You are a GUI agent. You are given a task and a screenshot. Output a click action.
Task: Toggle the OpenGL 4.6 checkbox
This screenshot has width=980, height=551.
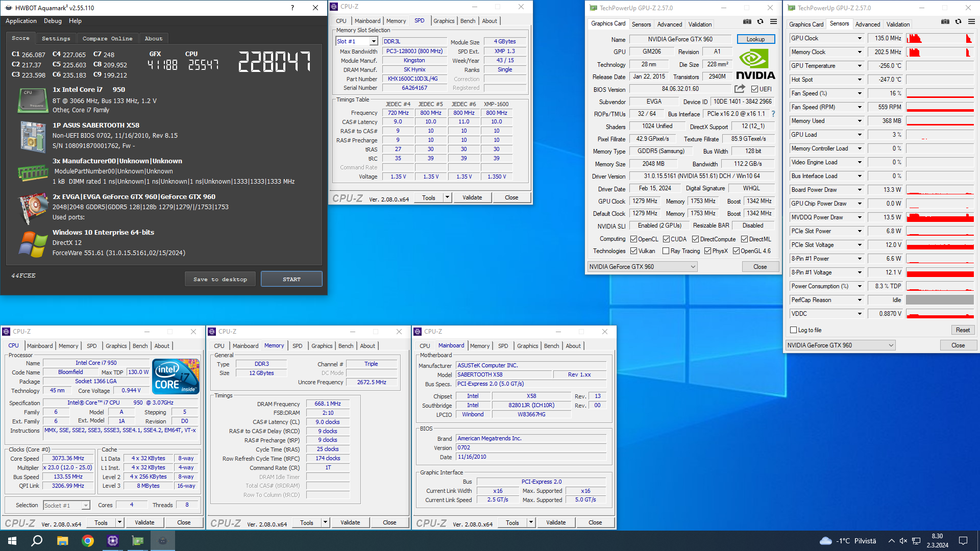(736, 251)
